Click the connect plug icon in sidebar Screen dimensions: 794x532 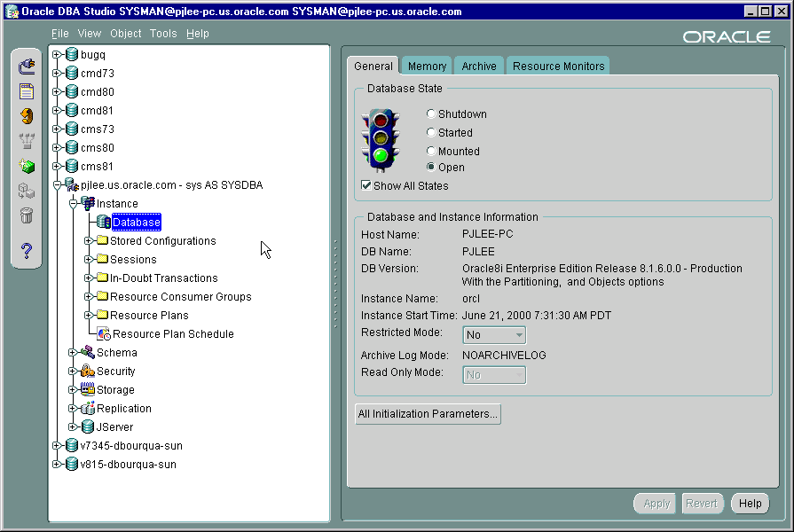click(x=27, y=66)
